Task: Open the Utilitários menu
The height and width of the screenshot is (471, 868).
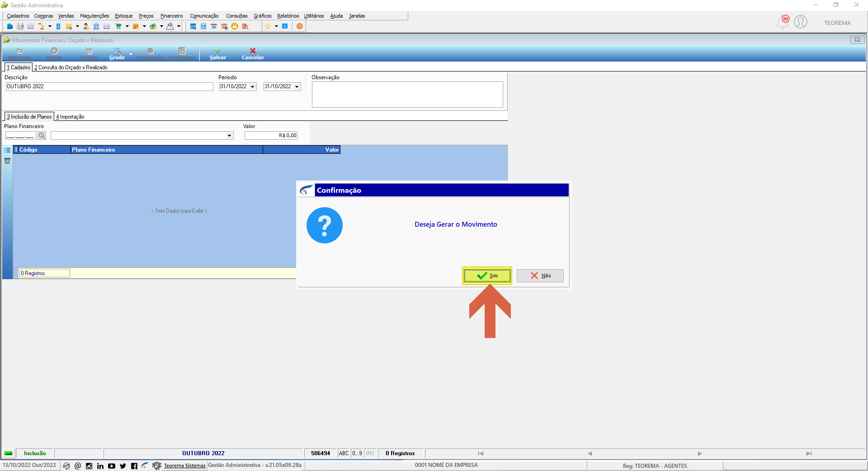Action: click(x=314, y=16)
